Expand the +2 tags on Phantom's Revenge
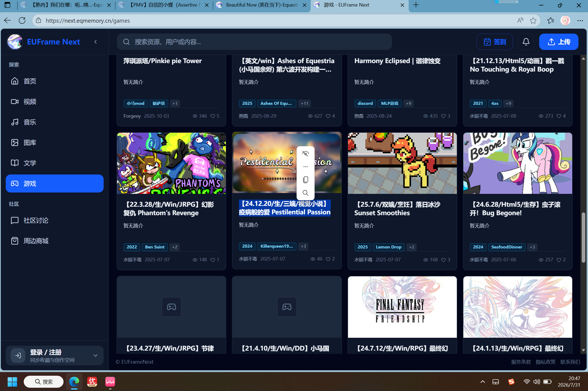This screenshot has width=588, height=391. point(175,247)
